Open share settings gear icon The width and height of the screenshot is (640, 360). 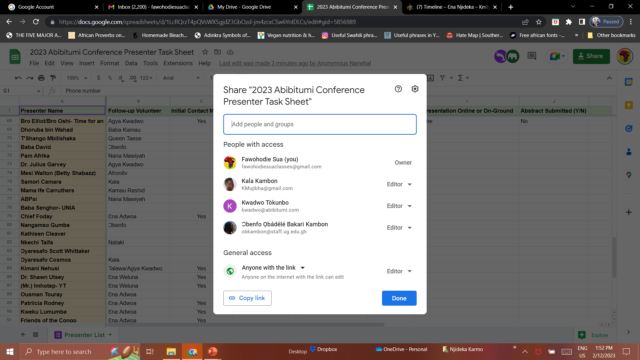pyautogui.click(x=415, y=89)
